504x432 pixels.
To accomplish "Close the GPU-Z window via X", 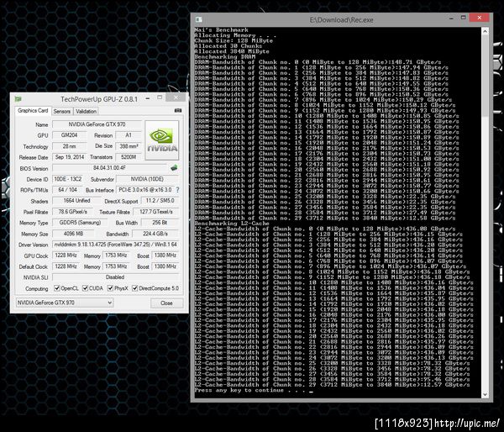I will tap(176, 97).
